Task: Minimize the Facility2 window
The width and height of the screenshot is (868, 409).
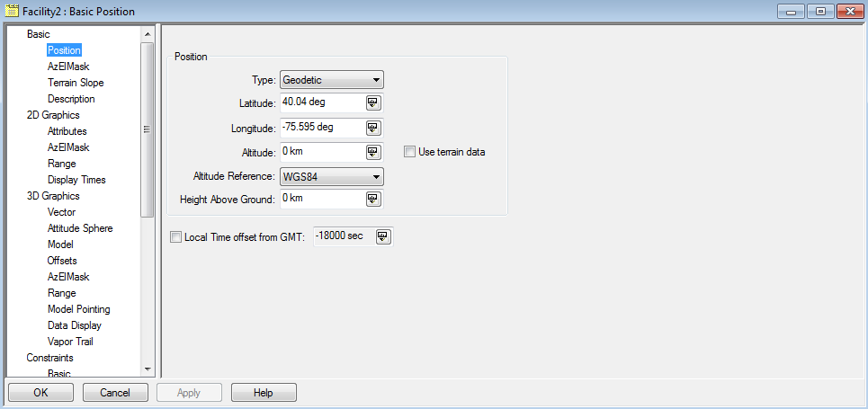Action: 792,11
